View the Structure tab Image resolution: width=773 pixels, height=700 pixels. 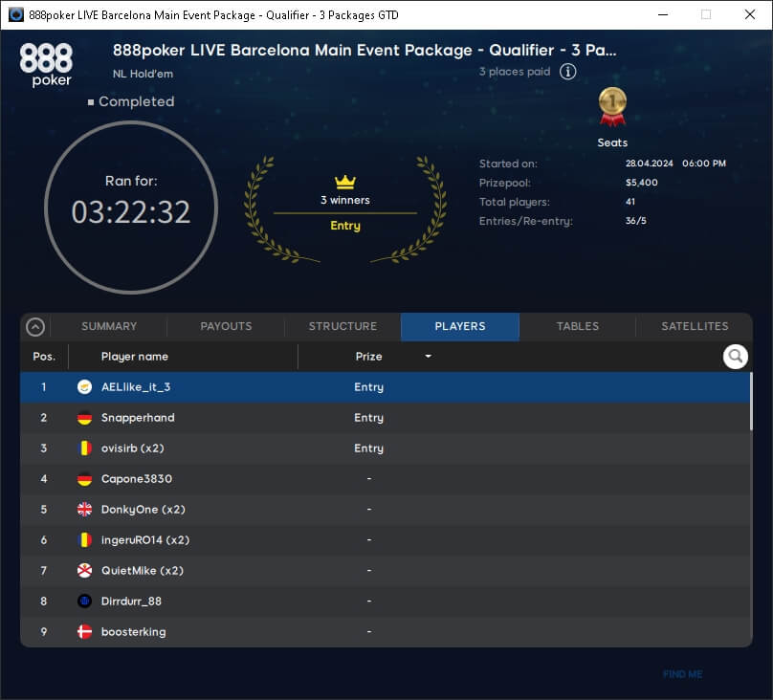click(x=342, y=326)
